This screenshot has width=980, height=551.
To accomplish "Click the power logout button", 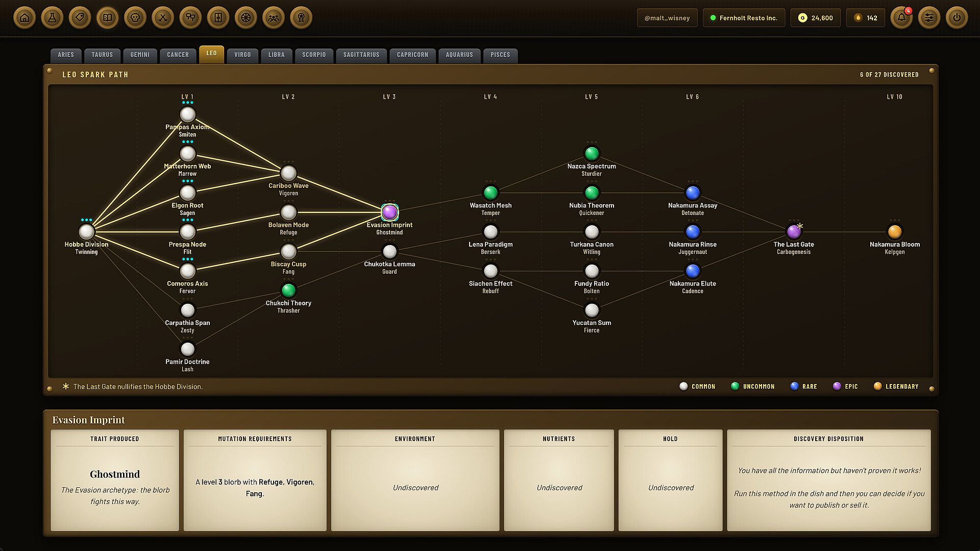I will 957,18.
